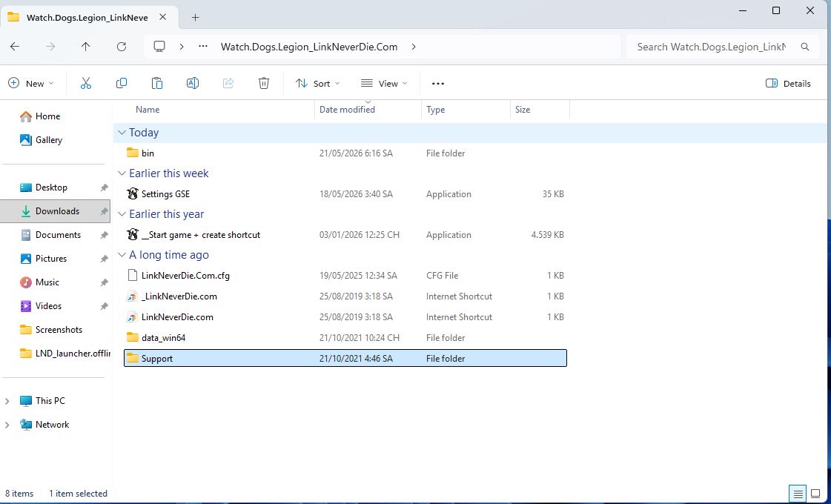
Task: Click the address bar ellipsis breadcrumb
Action: point(203,47)
